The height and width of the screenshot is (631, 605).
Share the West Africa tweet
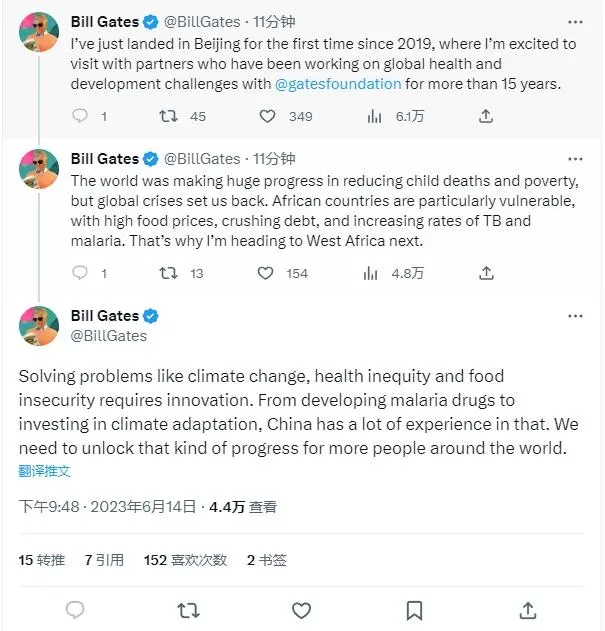[486, 273]
